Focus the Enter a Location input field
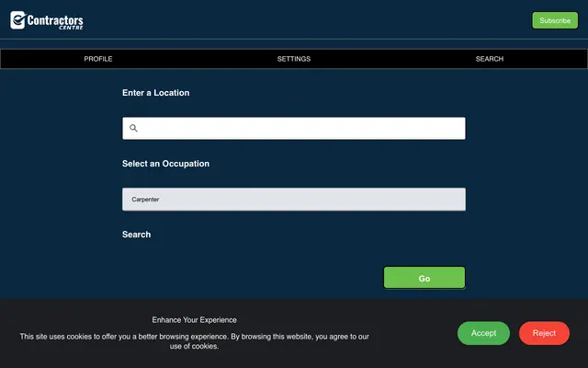 (294, 129)
